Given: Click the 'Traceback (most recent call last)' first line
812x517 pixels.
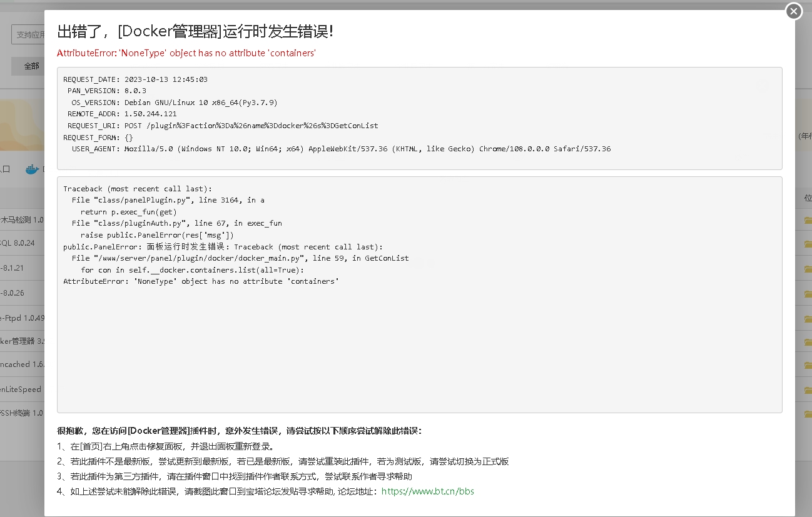Looking at the screenshot, I should (x=138, y=189).
